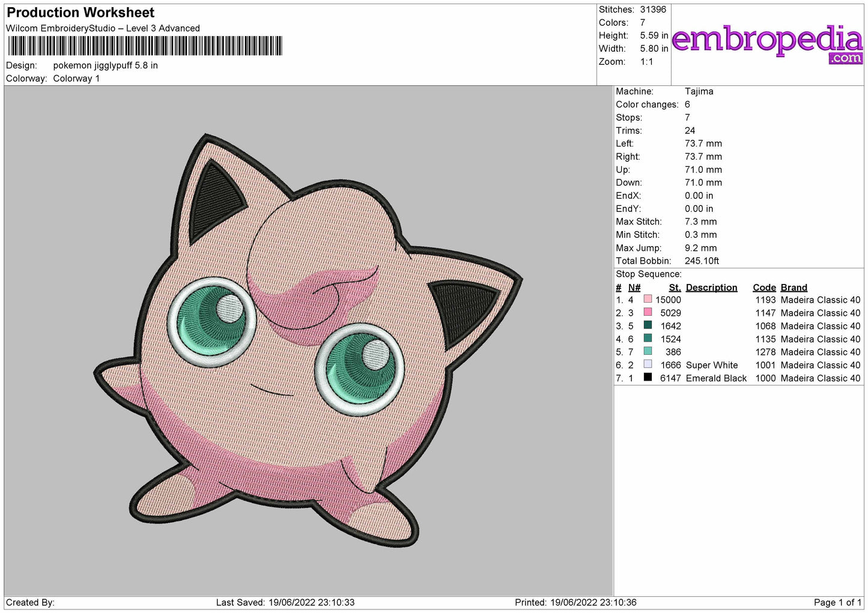Screen dimensions: 868x613
Task: Select the dark green 1068 color swatch
Action: [648, 325]
